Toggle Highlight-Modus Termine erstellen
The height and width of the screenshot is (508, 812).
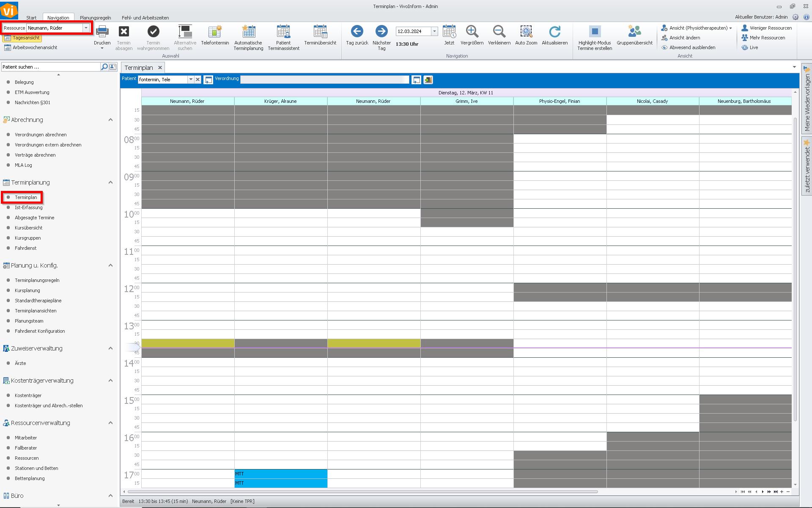tap(595, 32)
